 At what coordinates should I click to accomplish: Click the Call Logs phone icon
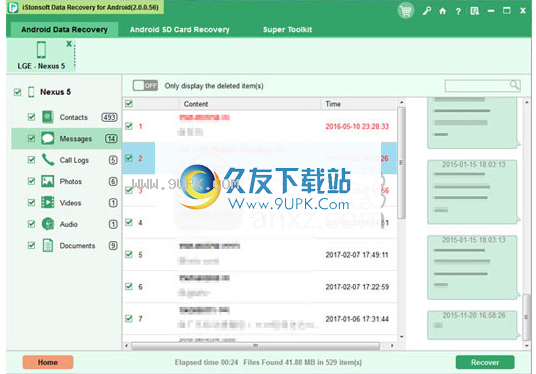tap(48, 160)
